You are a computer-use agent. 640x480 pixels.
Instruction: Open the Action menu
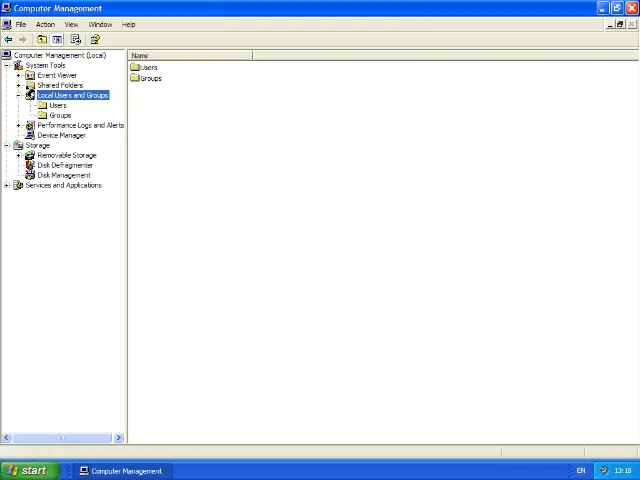click(45, 24)
